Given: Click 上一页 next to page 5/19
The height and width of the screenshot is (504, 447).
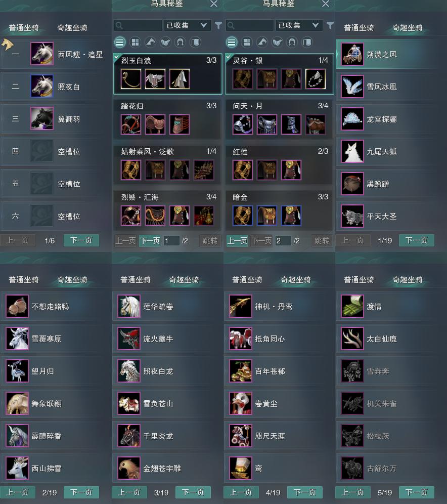Looking at the screenshot, I should [x=352, y=492].
